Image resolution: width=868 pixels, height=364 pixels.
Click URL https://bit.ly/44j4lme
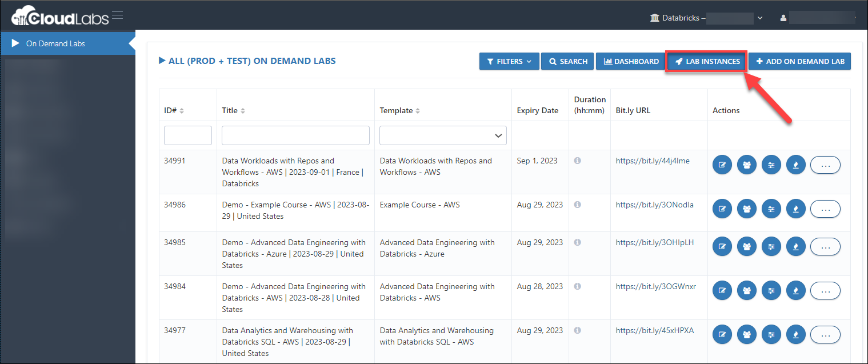(653, 161)
